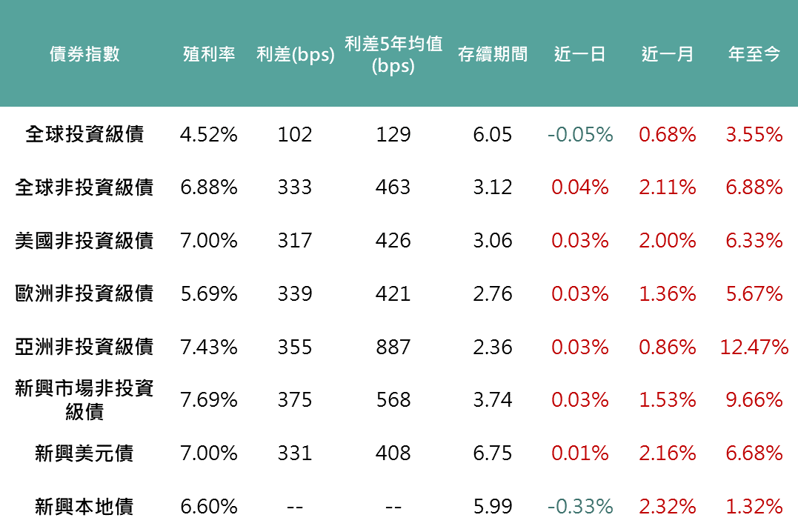Select the 年至今 column header
798x532 pixels.
(754, 54)
